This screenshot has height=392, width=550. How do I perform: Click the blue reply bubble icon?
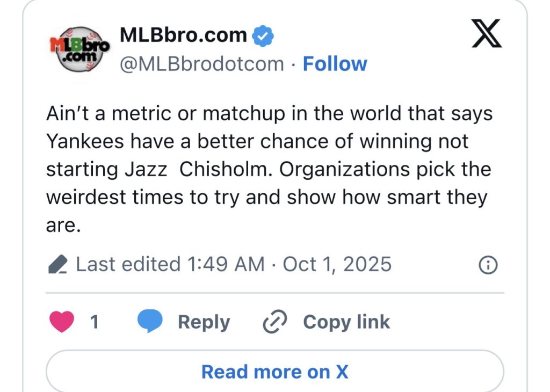coord(150,322)
